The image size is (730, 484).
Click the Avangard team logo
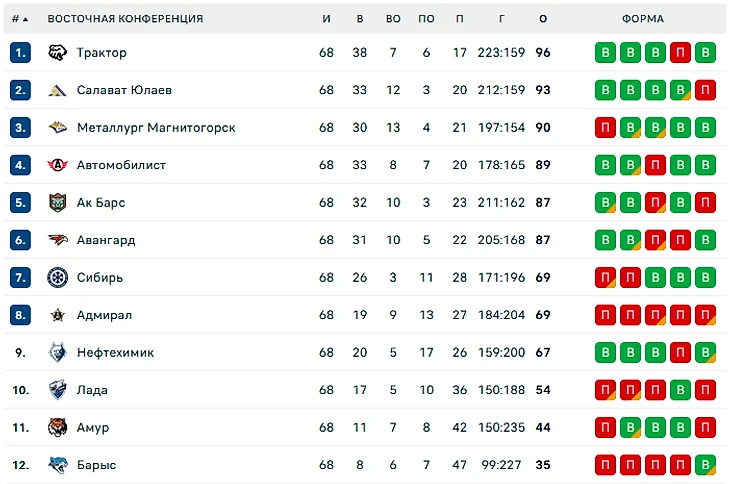click(x=57, y=240)
